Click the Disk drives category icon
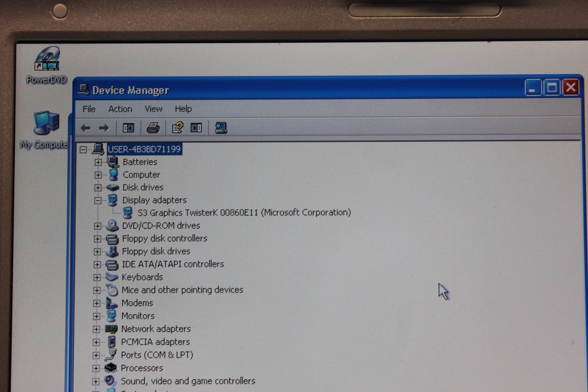This screenshot has width=588, height=392. click(113, 188)
